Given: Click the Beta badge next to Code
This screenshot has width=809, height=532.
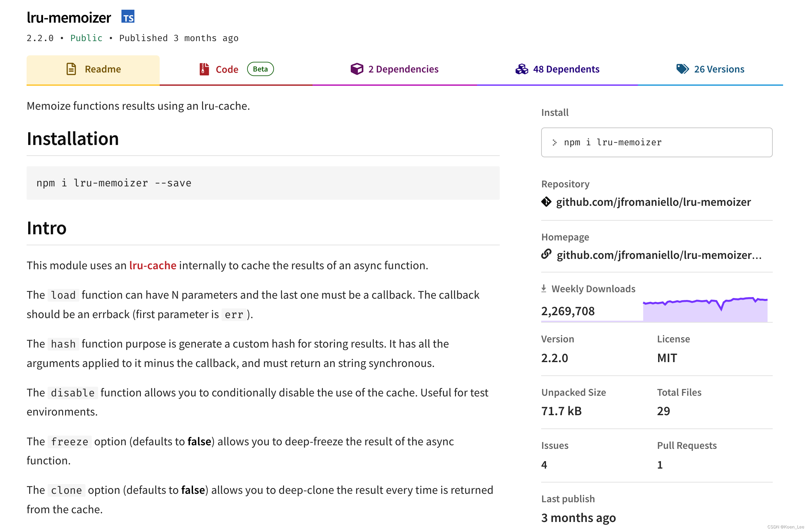Looking at the screenshot, I should [x=260, y=69].
